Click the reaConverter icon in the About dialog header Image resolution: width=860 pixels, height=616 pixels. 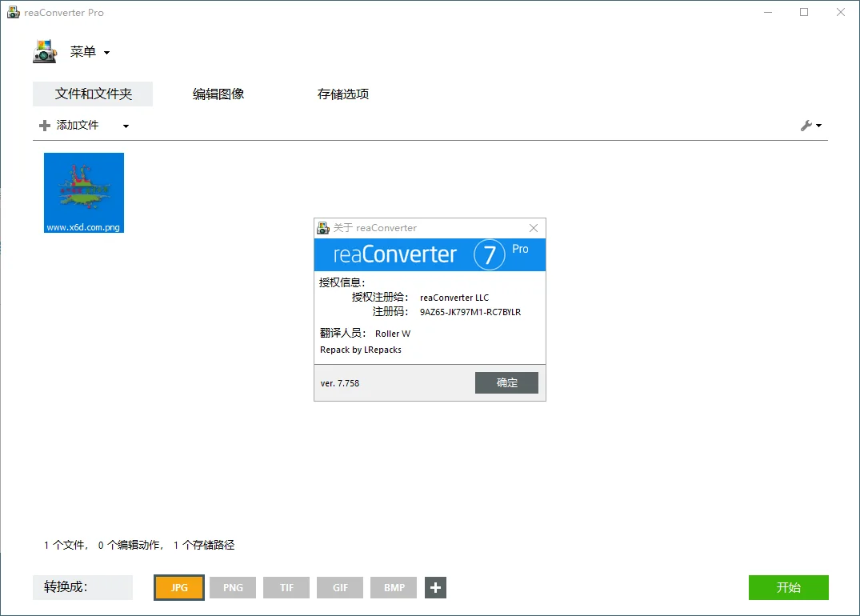click(x=323, y=228)
